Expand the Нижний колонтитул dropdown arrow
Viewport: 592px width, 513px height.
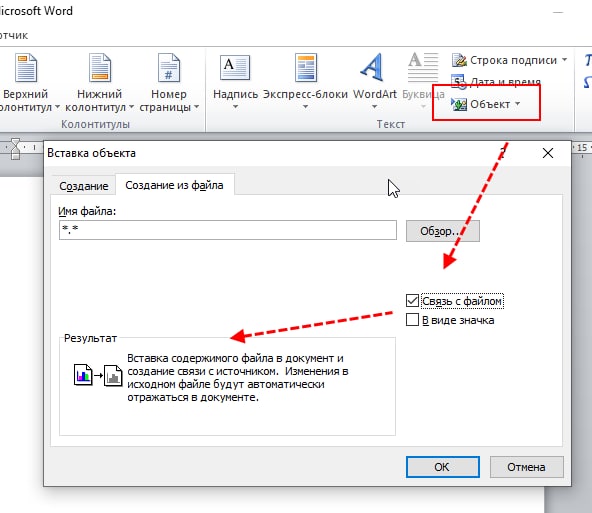(x=131, y=107)
